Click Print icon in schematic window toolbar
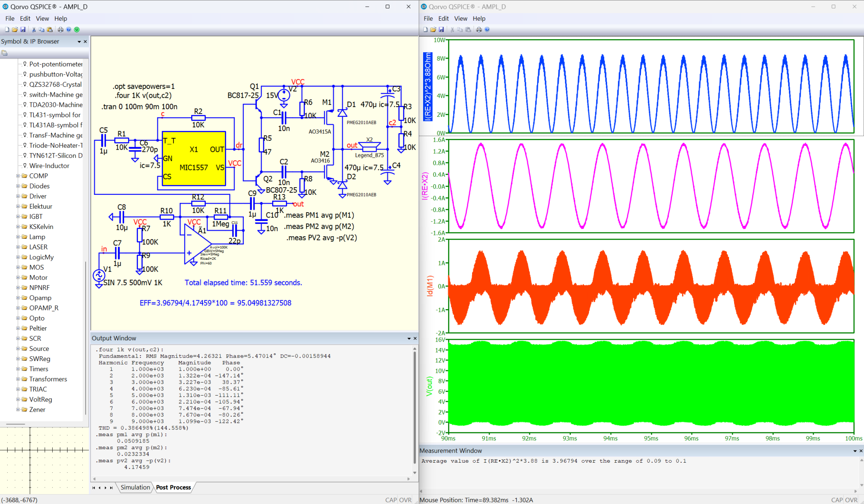 [x=61, y=30]
